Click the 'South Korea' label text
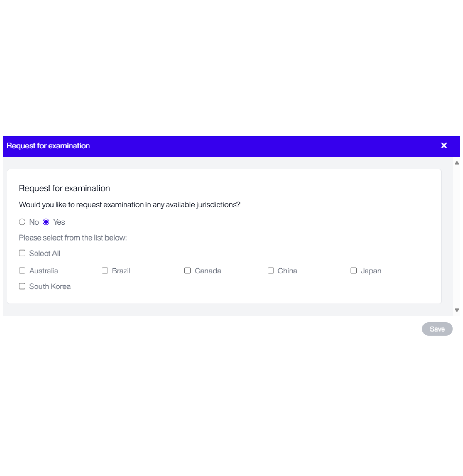This screenshot has height=476, width=463. coord(50,287)
